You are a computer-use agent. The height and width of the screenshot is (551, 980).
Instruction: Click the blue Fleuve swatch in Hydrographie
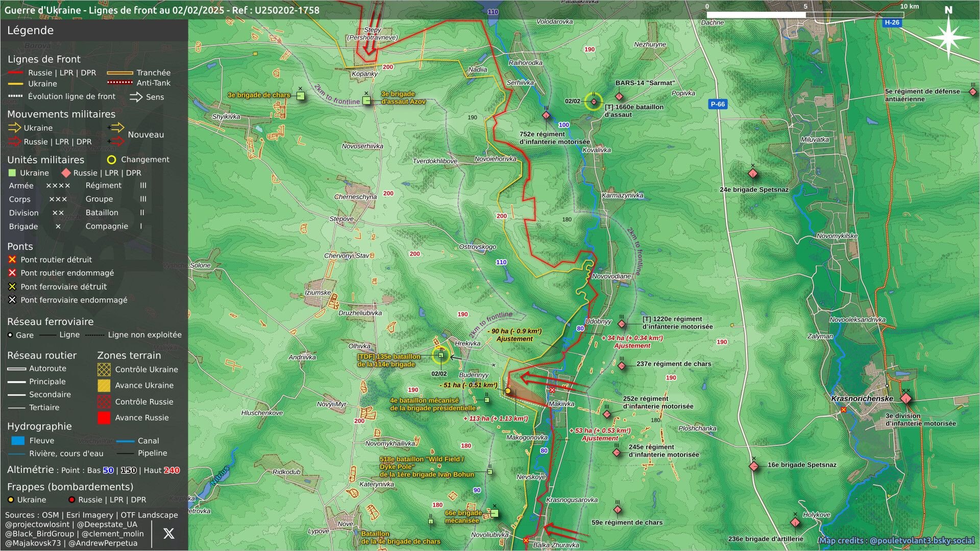click(x=18, y=441)
